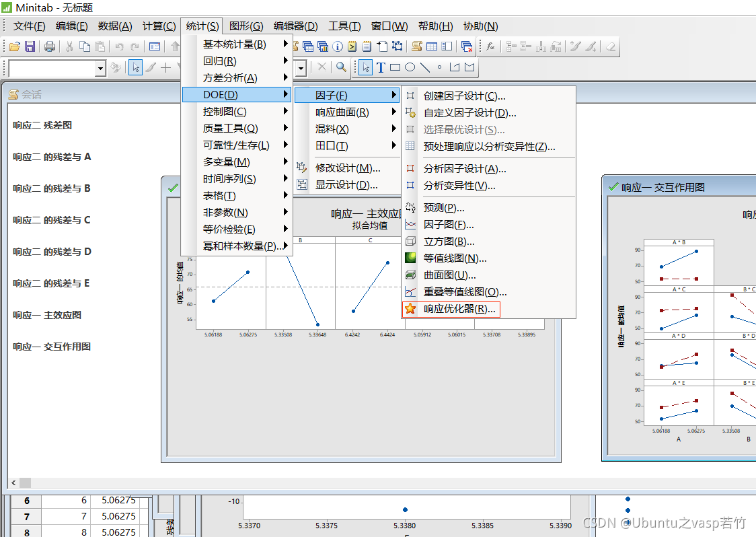Select the Text tool T icon
This screenshot has height=537, width=756.
point(381,67)
